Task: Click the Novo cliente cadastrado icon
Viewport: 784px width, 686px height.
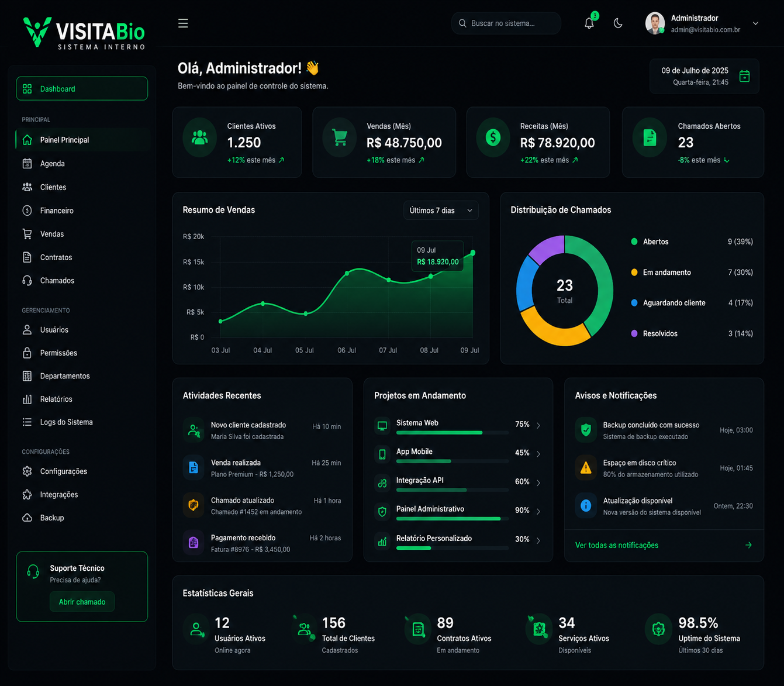Action: [x=194, y=430]
